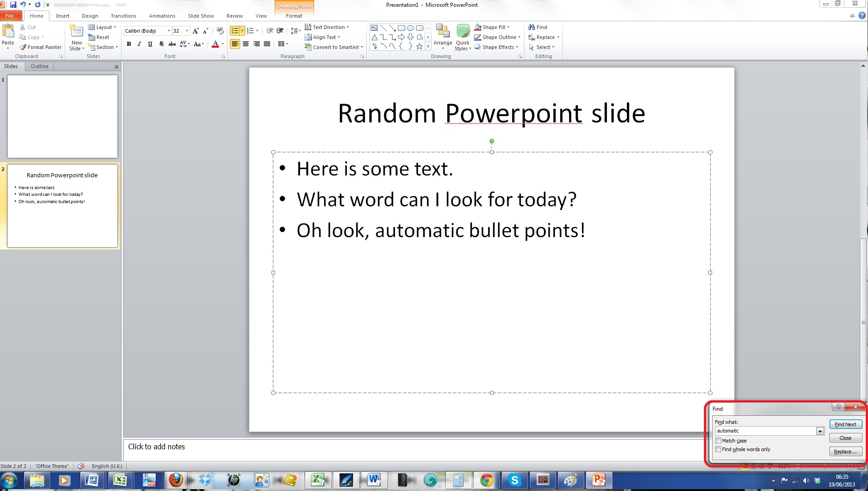868x491 pixels.
Task: Enable the Match case checkbox
Action: [718, 441]
